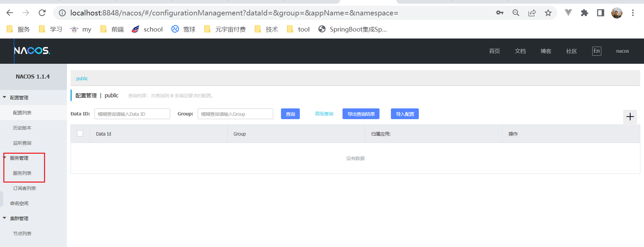Click the password key icon in address bar
Screen dimensions: 644x247
click(x=499, y=13)
